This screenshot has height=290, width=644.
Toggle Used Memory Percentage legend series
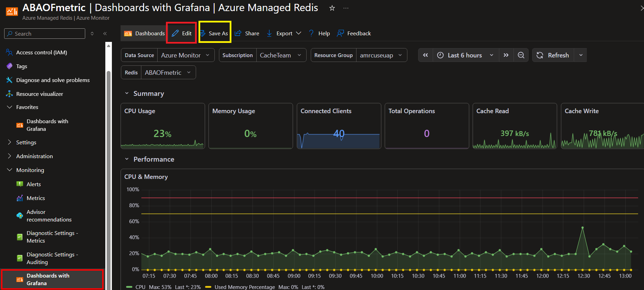pyautogui.click(x=245, y=287)
